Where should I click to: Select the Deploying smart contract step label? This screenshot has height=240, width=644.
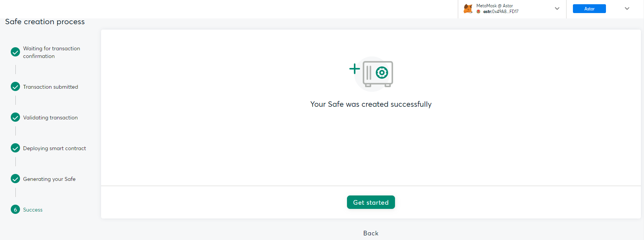55,148
